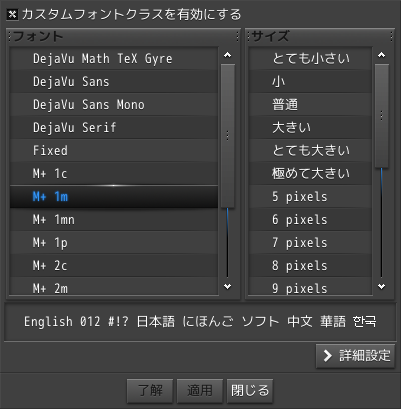Click font list scroll down arrow
This screenshot has height=409, width=401.
[x=228, y=286]
